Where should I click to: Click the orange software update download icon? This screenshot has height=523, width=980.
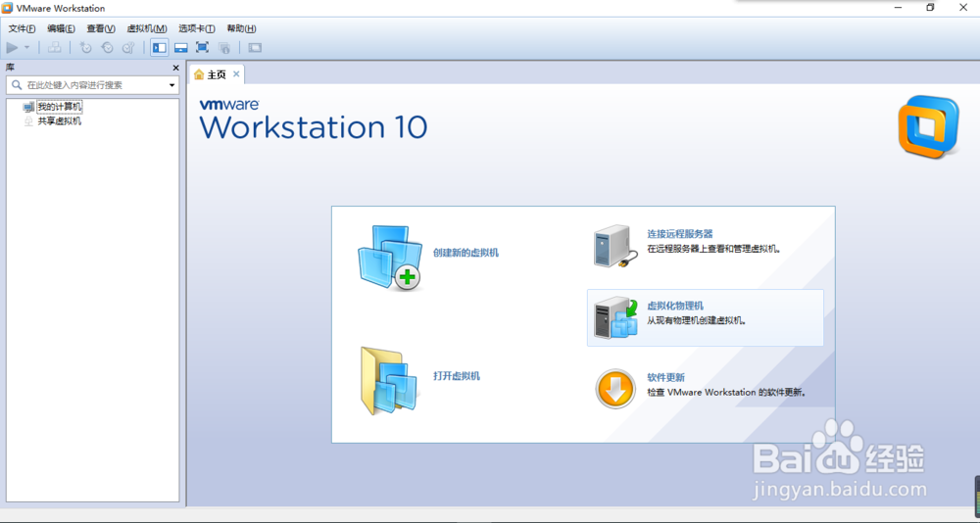[615, 389]
